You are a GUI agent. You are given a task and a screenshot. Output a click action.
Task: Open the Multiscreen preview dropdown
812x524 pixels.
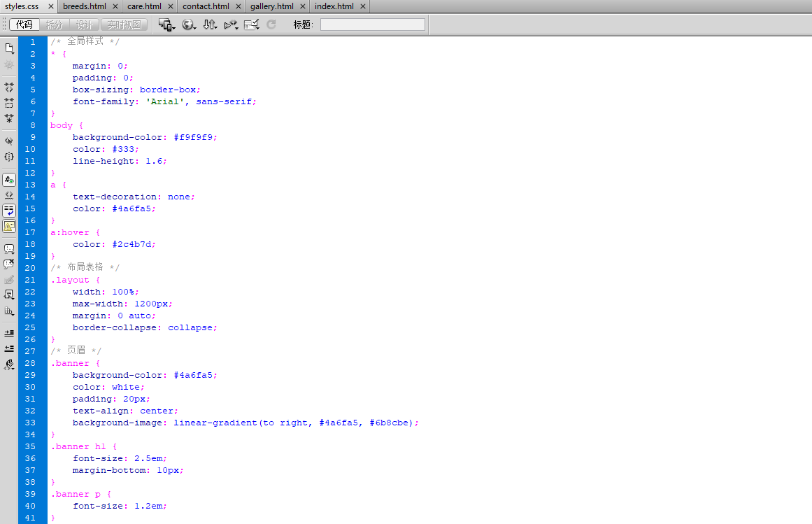pyautogui.click(x=166, y=24)
